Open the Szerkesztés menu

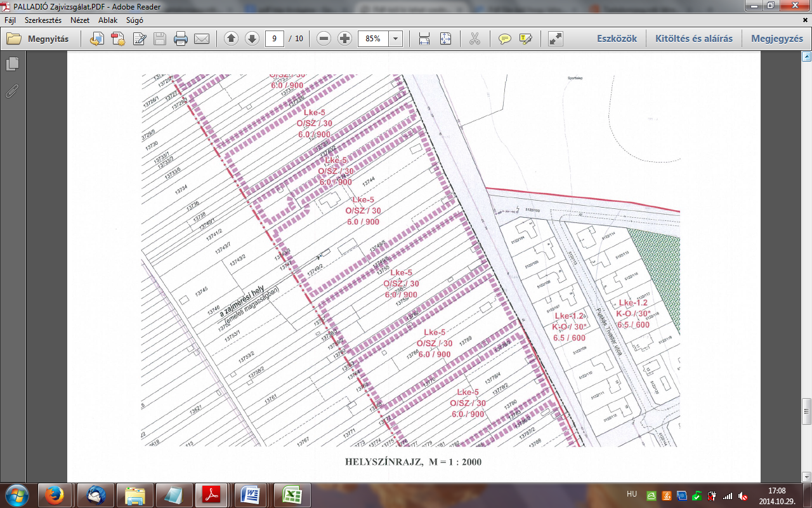43,20
